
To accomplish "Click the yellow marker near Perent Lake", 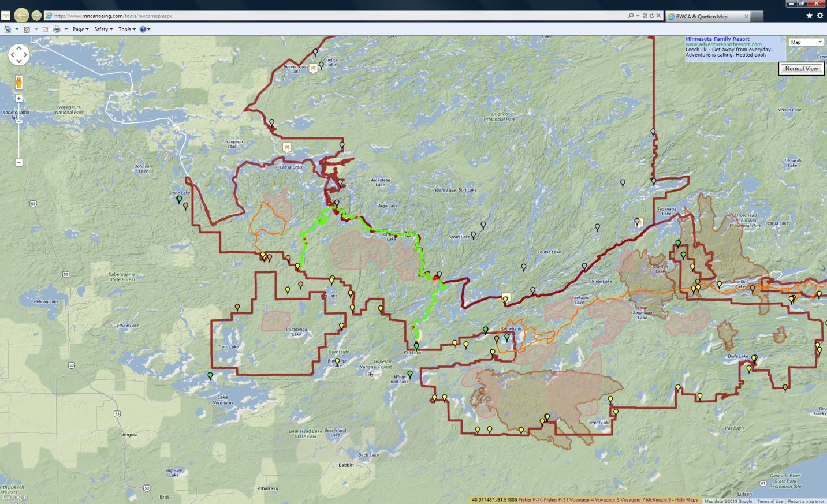I will [x=616, y=412].
